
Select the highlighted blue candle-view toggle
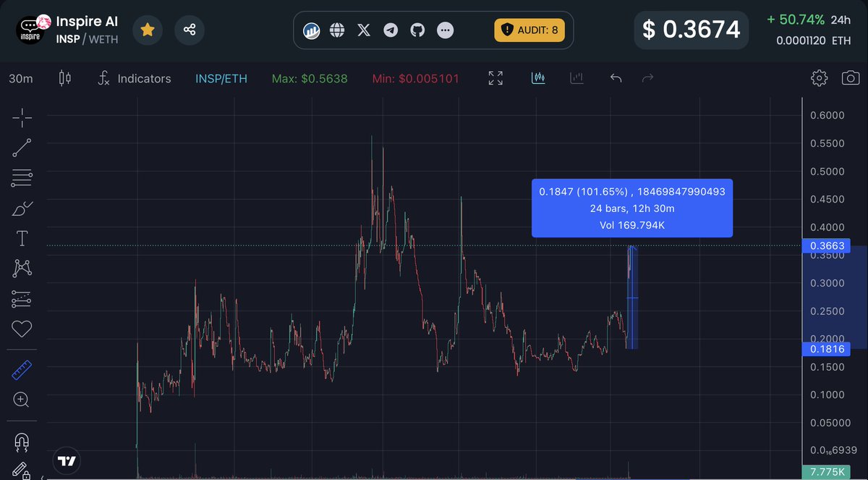tap(538, 77)
